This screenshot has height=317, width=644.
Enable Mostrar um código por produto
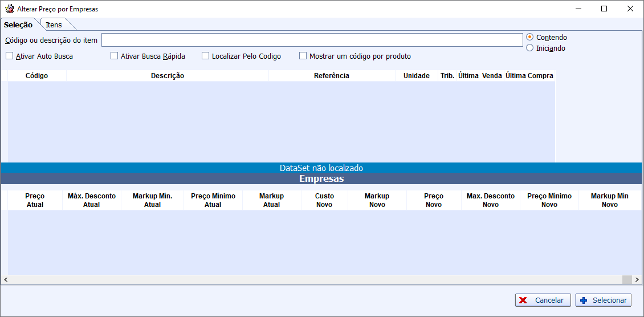point(303,56)
